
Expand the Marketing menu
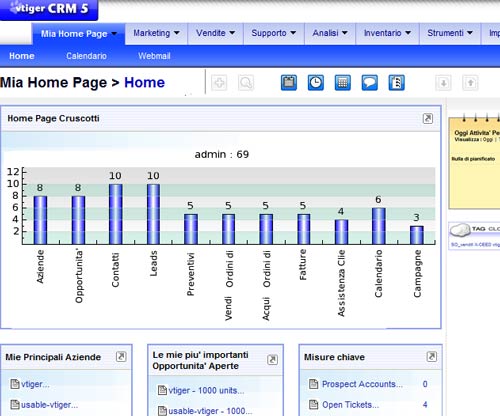(x=156, y=33)
